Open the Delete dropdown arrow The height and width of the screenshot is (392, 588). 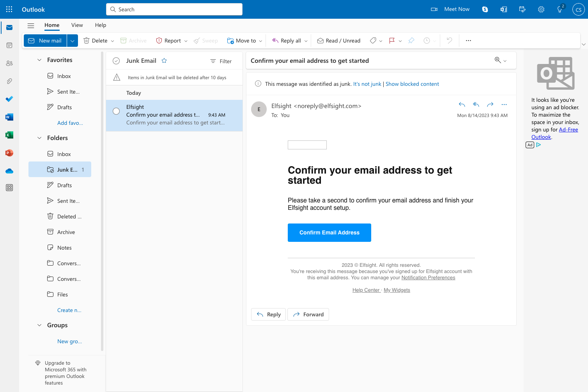[113, 41]
